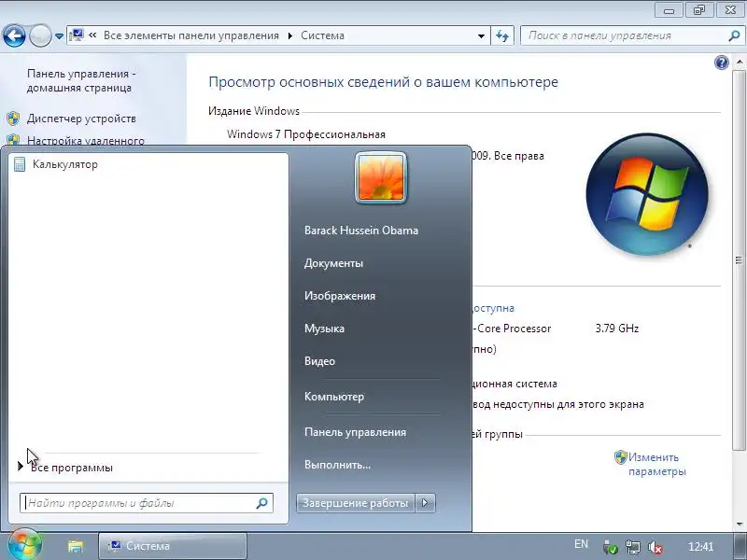
Task: Open the safely remove hardware tray icon
Action: pyautogui.click(x=611, y=547)
